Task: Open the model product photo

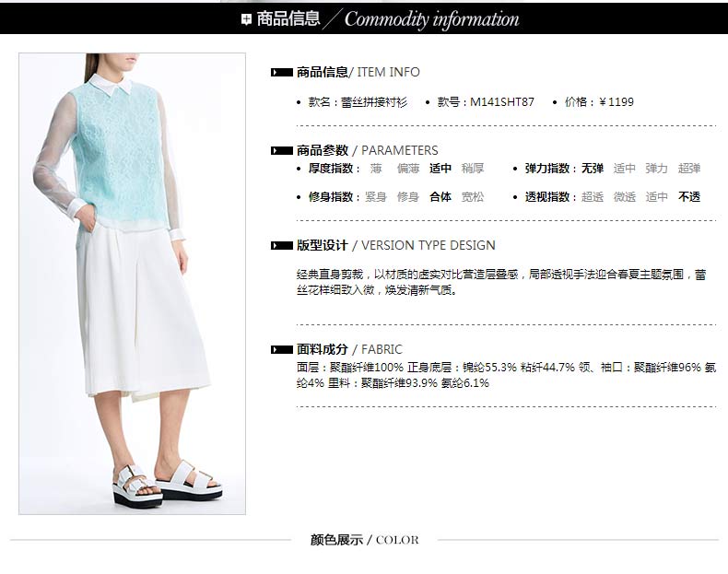Action: (132, 284)
